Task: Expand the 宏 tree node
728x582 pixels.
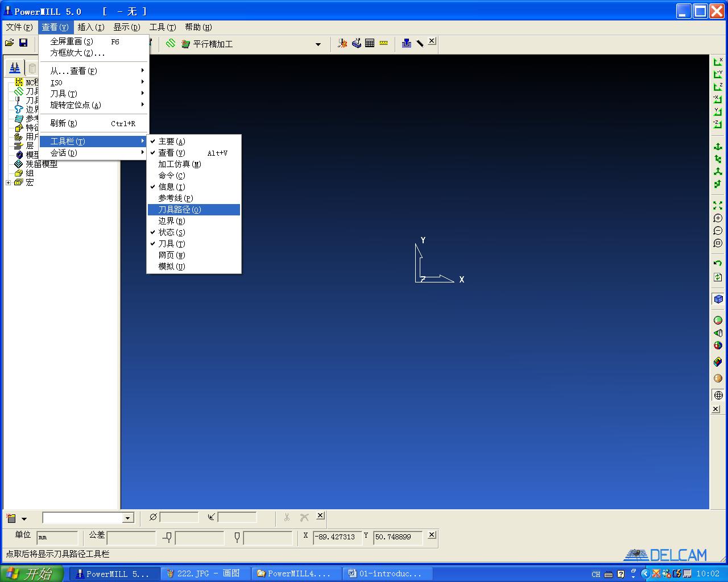Action: (9, 182)
